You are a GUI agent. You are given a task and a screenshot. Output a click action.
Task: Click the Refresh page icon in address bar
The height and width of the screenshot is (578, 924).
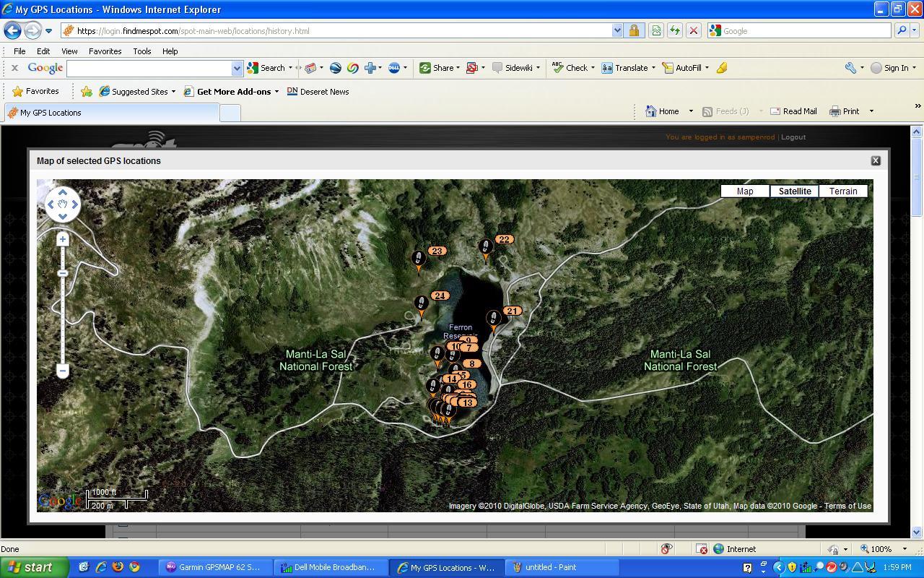[x=674, y=30]
